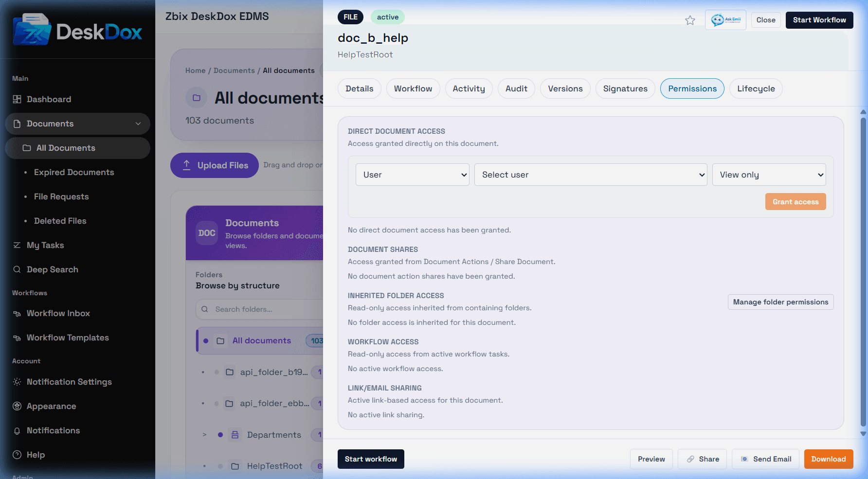Click the scrollbar down arrow

tap(863, 434)
